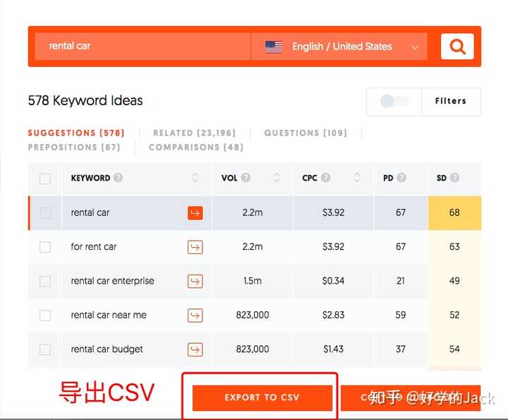Tick the rental car budget checkbox
The height and width of the screenshot is (420, 508).
point(45,349)
